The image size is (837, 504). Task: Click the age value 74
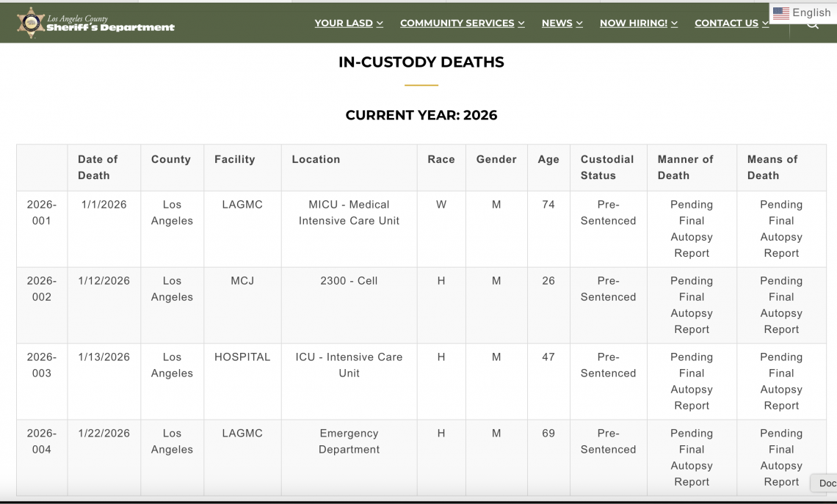pos(548,205)
